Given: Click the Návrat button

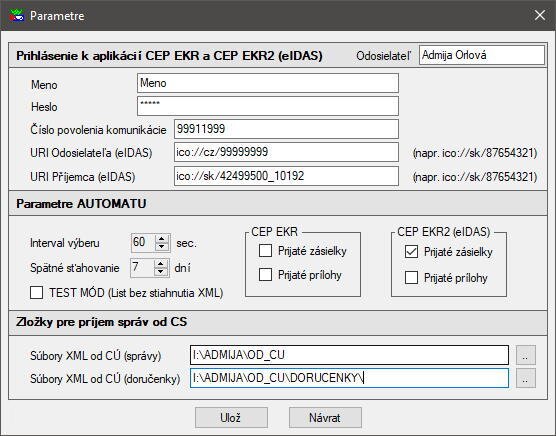Looking at the screenshot, I should pyautogui.click(x=325, y=417).
